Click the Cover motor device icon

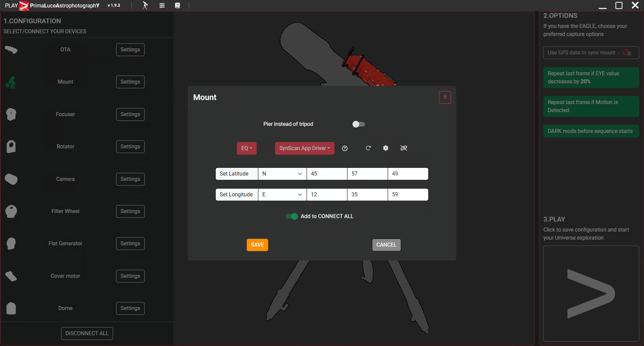click(x=11, y=276)
